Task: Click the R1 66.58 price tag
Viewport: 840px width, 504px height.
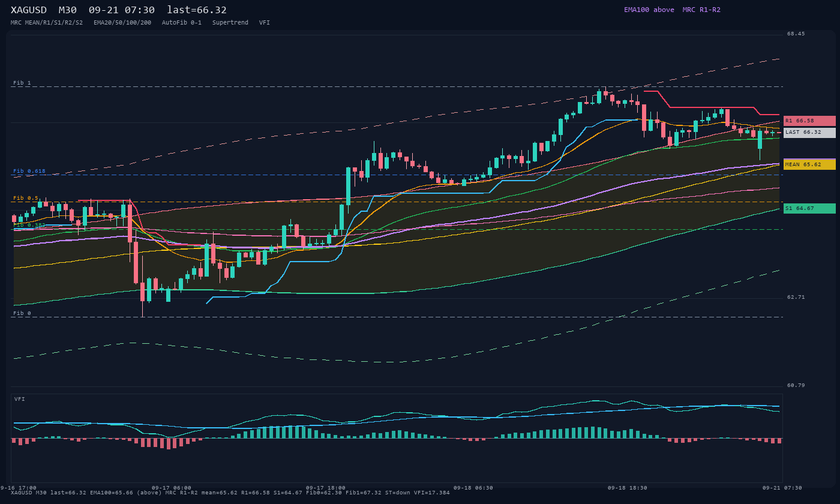Action: 809,121
